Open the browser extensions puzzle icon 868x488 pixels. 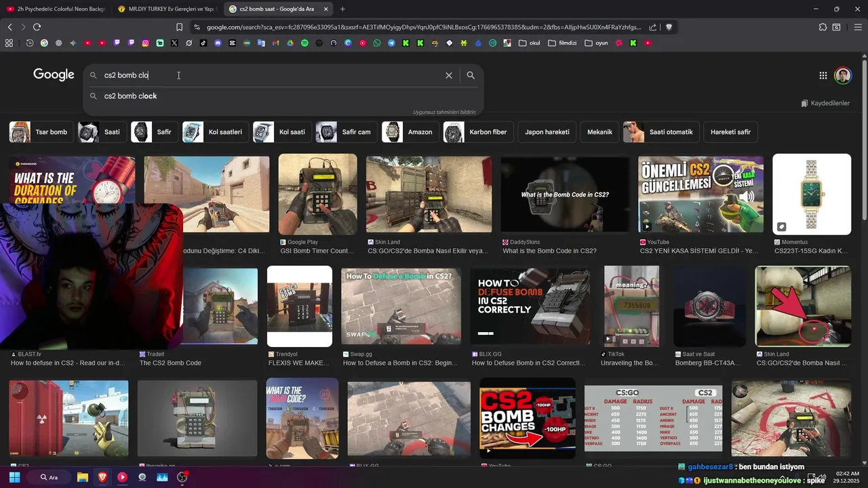(x=823, y=27)
